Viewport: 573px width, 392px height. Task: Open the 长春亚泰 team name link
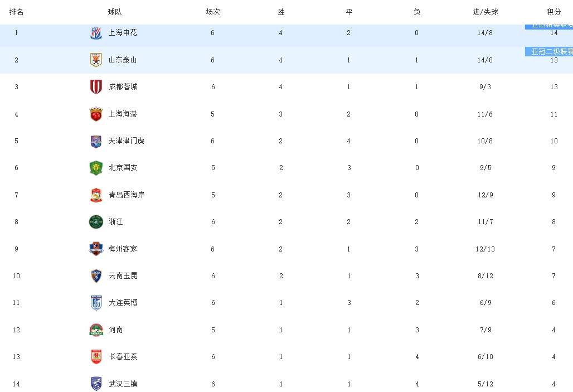pyautogui.click(x=123, y=357)
